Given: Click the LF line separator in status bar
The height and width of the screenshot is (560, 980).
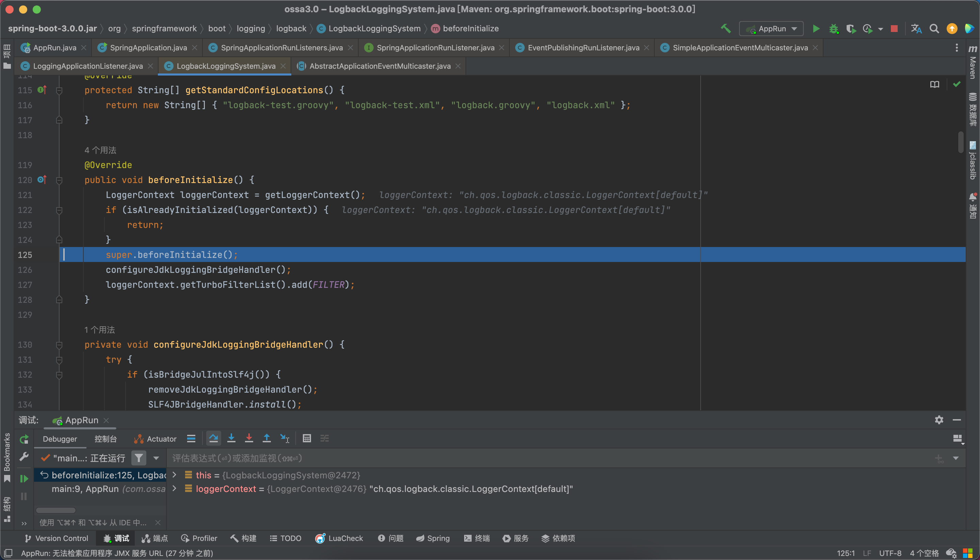Looking at the screenshot, I should [867, 553].
